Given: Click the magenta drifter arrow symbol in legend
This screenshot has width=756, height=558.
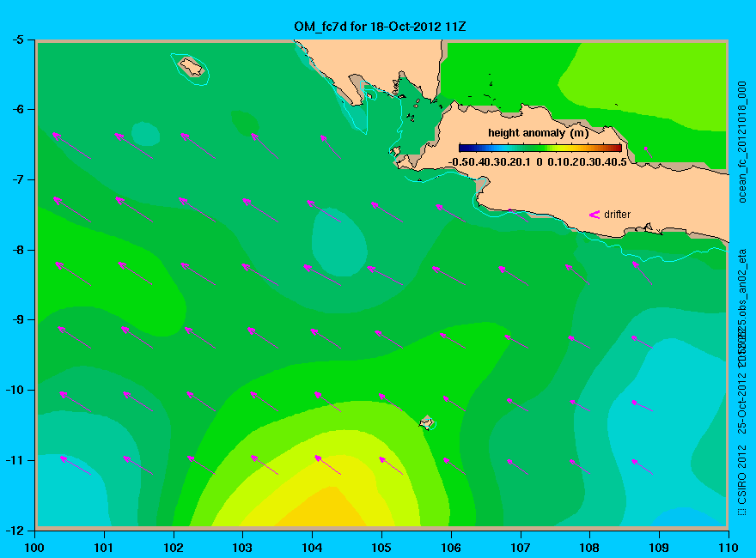Looking at the screenshot, I should pos(594,215).
